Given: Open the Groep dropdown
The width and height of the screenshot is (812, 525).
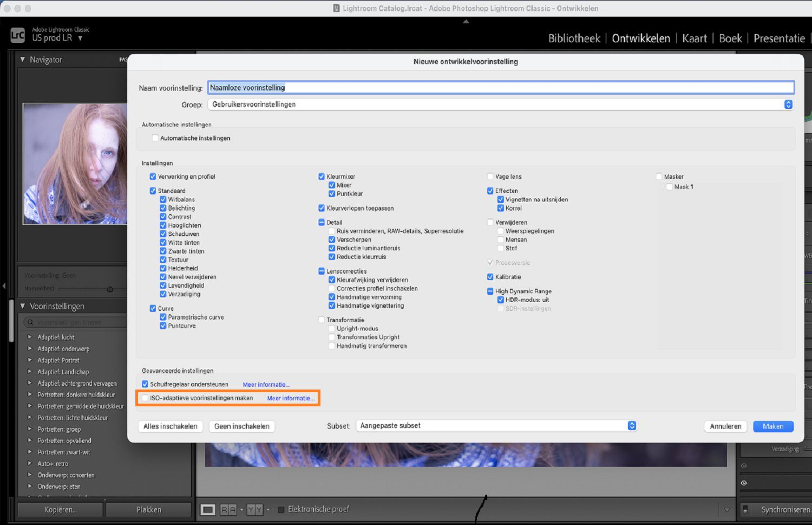Looking at the screenshot, I should [501, 105].
